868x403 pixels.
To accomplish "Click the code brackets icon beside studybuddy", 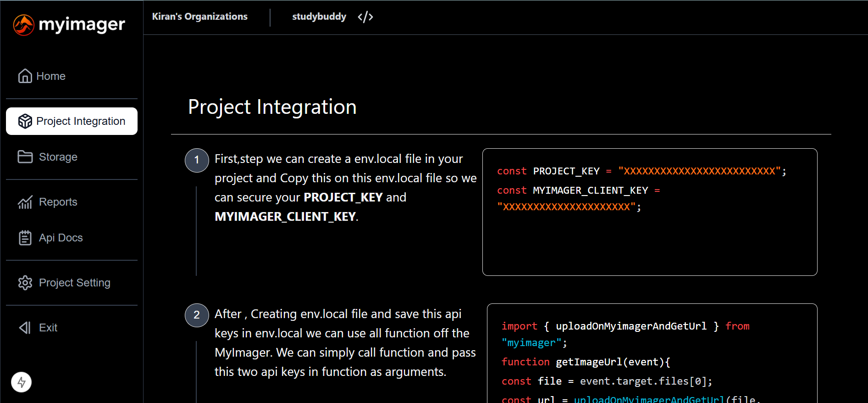I will pyautogui.click(x=365, y=17).
